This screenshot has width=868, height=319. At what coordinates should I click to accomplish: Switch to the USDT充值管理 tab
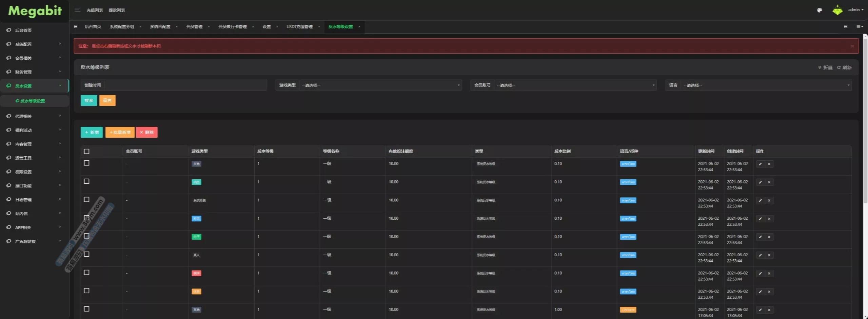point(299,27)
